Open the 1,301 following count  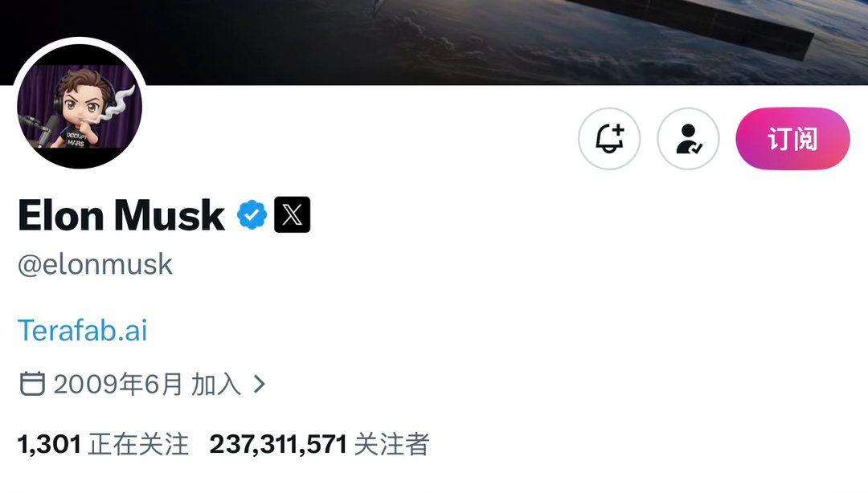coord(49,444)
